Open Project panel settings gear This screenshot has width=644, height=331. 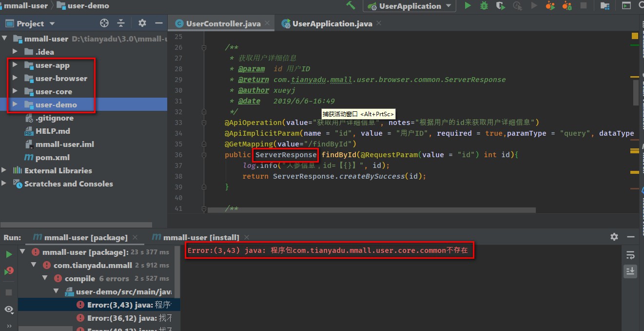tap(142, 23)
